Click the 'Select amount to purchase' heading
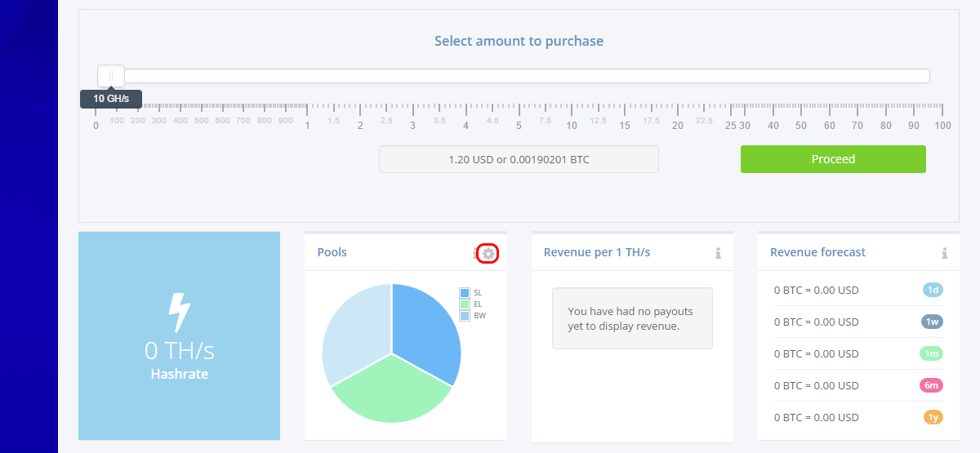Image resolution: width=980 pixels, height=453 pixels. click(x=519, y=41)
